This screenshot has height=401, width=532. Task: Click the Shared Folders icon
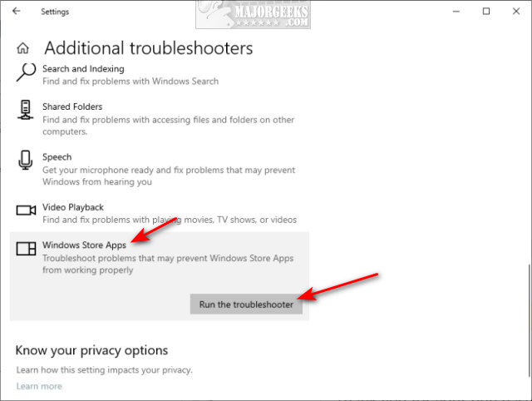27,109
